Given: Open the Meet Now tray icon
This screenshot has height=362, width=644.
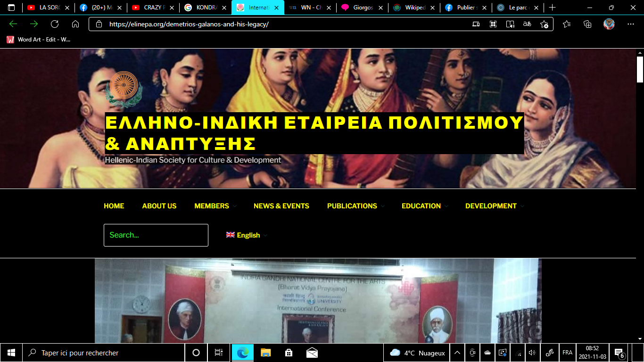Looking at the screenshot, I should (472, 353).
